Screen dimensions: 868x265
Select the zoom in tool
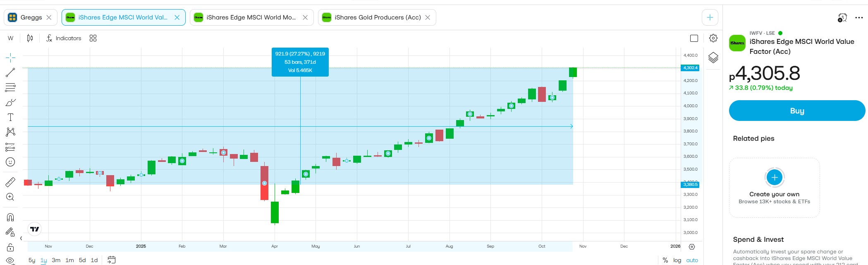click(10, 197)
